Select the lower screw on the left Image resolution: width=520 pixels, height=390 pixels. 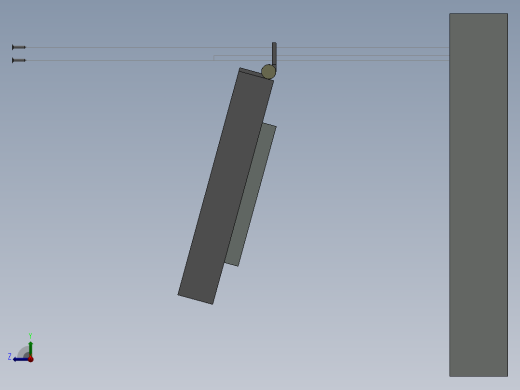click(19, 60)
